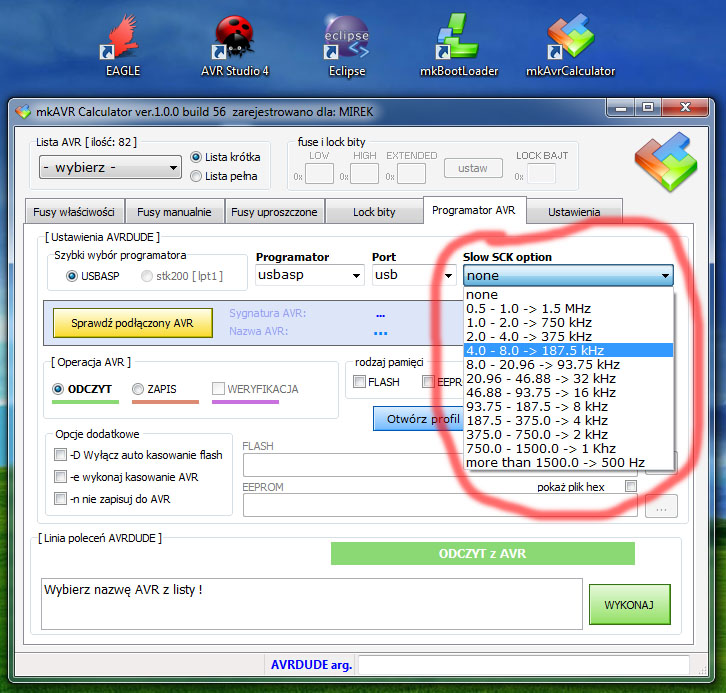Open the Programator usbasp dropdown
This screenshot has width=726, height=693.
[309, 275]
